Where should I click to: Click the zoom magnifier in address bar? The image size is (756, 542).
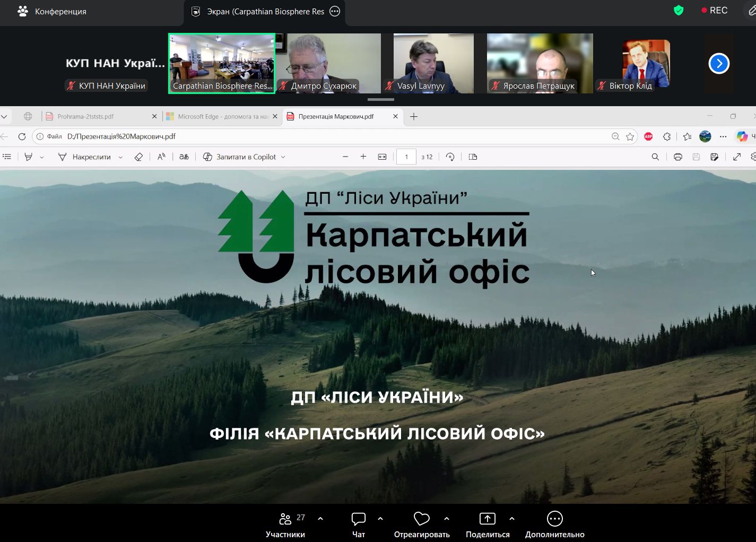tap(615, 136)
